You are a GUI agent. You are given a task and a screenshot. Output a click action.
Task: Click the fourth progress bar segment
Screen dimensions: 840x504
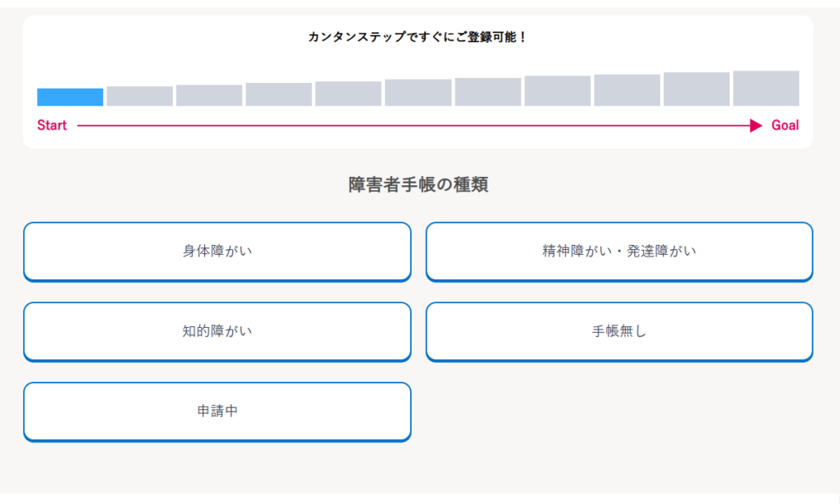[x=279, y=95]
